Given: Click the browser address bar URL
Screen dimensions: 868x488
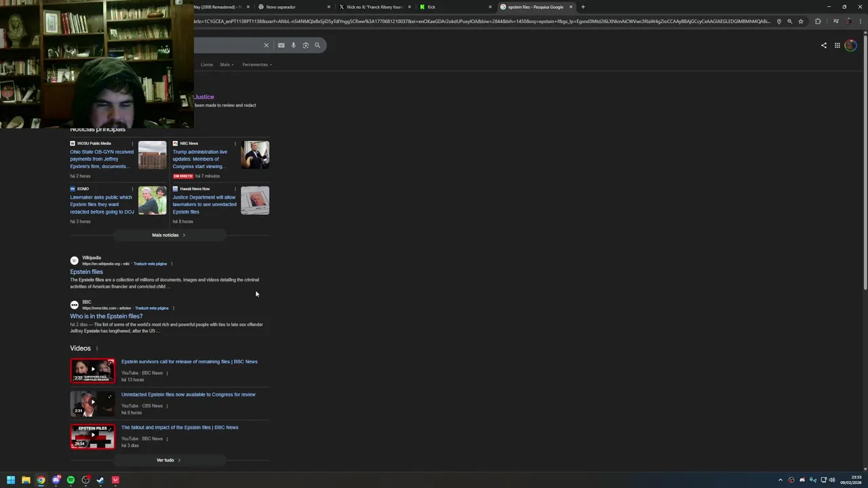Looking at the screenshot, I should pyautogui.click(x=481, y=21).
